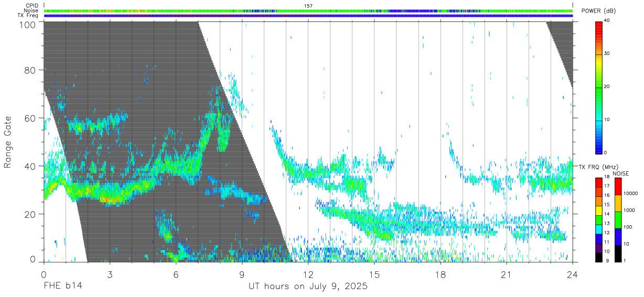
Task: Click the "NOISE" legend title
Action: [620, 173]
